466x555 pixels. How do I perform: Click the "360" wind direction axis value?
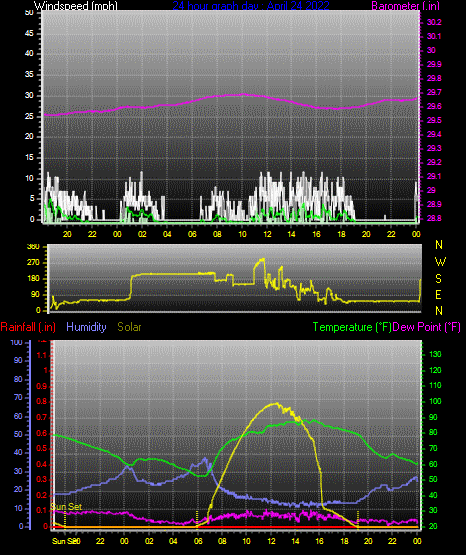tap(33, 247)
